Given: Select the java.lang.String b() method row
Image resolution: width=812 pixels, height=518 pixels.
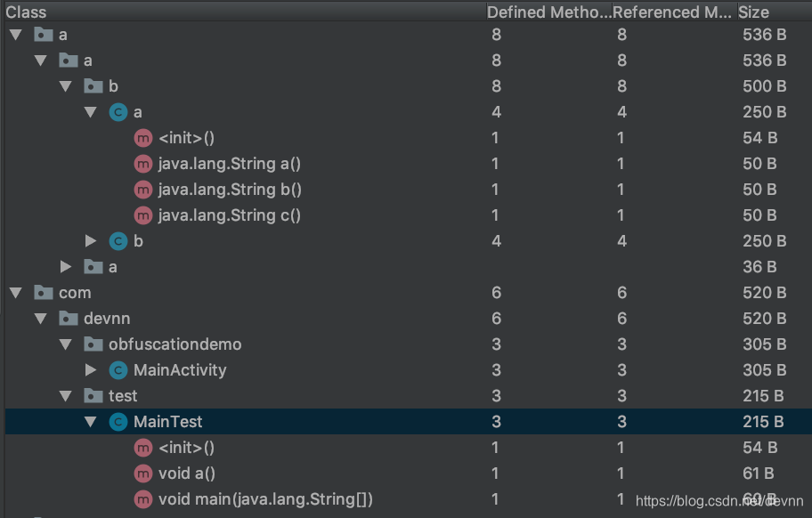Looking at the screenshot, I should [230, 190].
